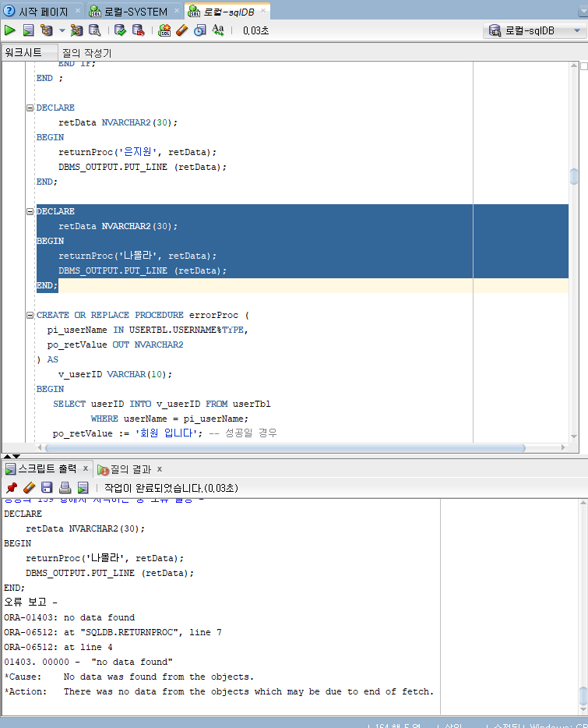The height and width of the screenshot is (728, 588).
Task: Click the output panel scrollbar thumb
Action: (583, 695)
